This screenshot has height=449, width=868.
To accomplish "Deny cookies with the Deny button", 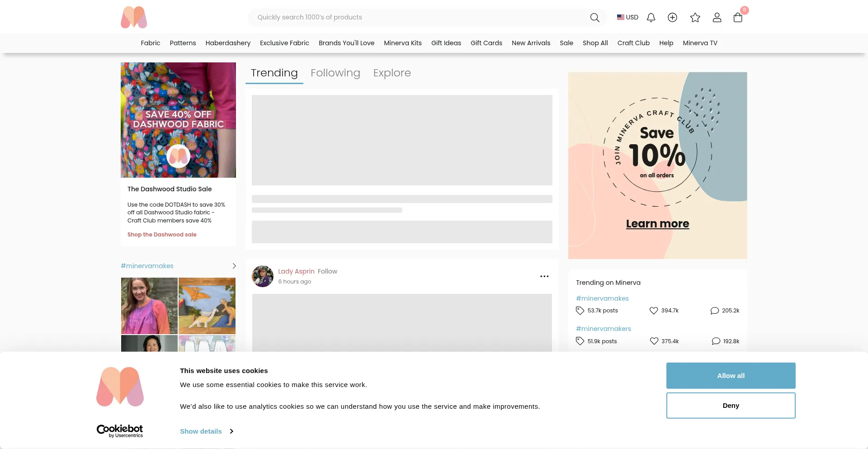I will pos(731,406).
